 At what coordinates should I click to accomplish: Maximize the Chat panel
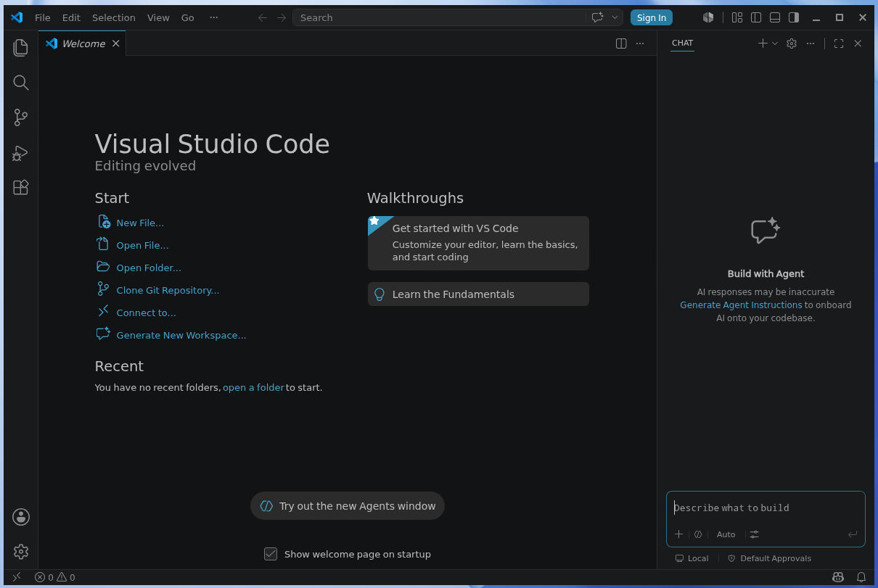click(x=839, y=44)
